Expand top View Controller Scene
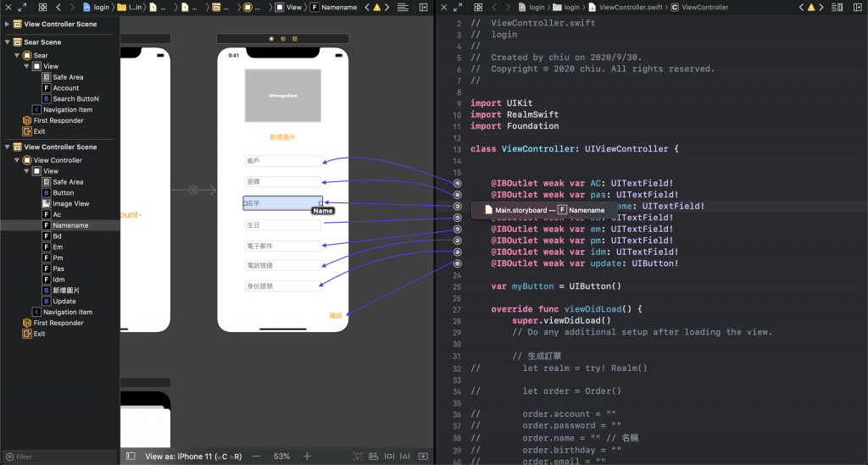The image size is (868, 465). (7, 25)
